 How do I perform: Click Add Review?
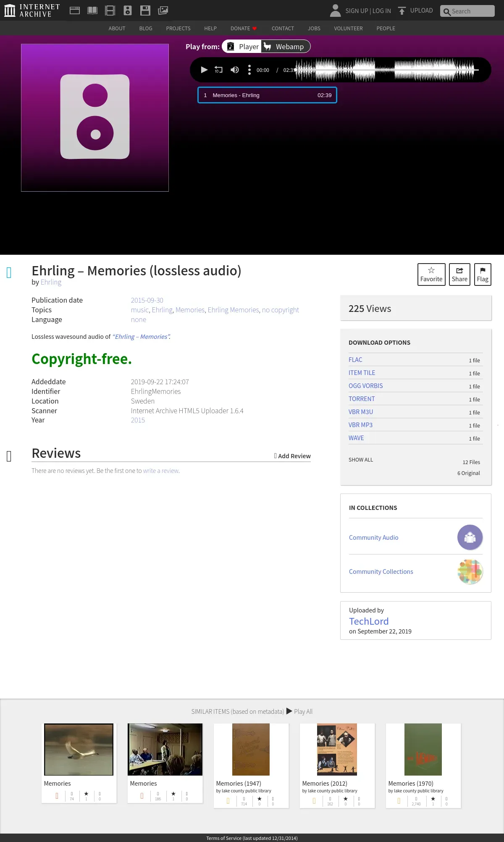(292, 456)
